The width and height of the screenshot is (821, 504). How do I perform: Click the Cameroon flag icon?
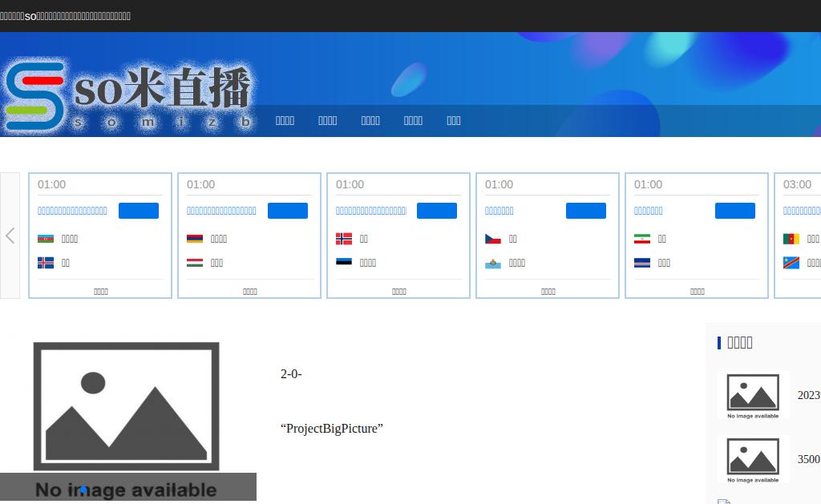[x=791, y=239]
